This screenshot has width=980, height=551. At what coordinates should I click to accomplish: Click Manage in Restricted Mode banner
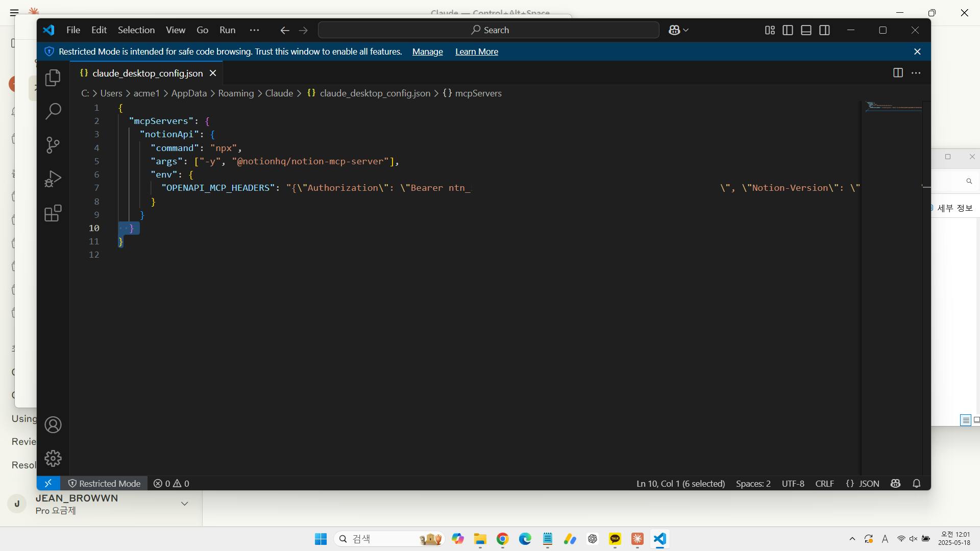[427, 52]
